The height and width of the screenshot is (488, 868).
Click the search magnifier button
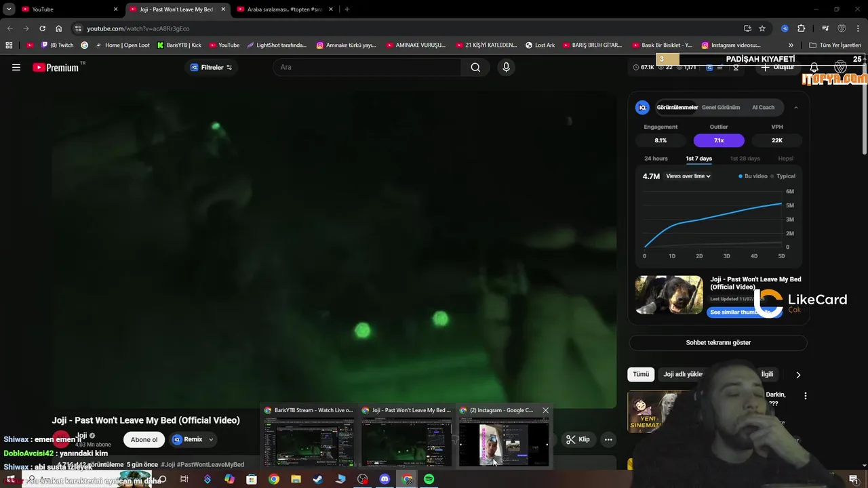pyautogui.click(x=475, y=67)
